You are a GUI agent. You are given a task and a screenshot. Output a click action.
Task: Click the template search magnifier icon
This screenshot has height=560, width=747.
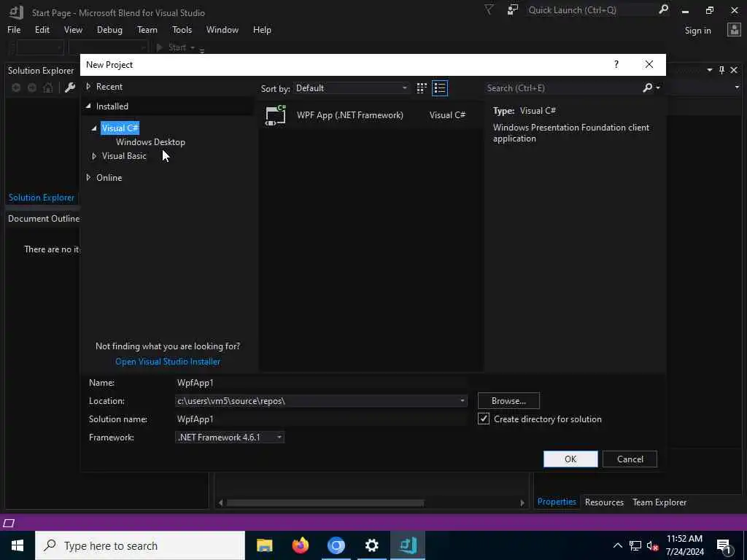(x=648, y=87)
